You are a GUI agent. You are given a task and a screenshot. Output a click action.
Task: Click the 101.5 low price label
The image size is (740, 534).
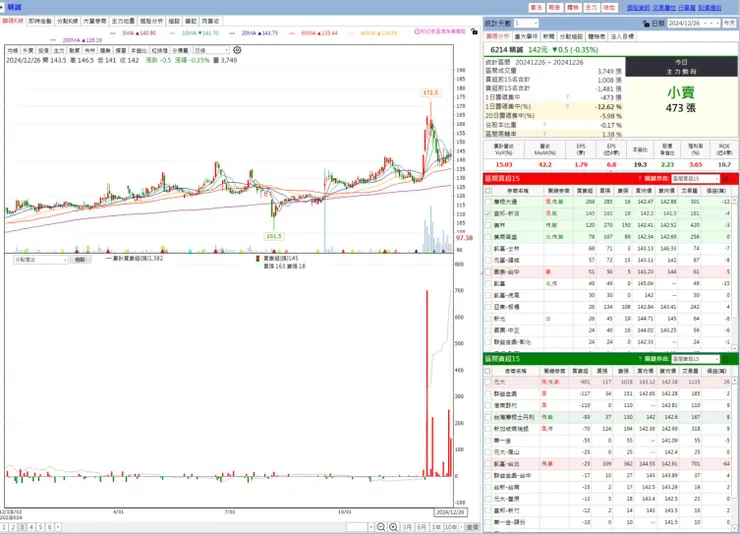[274, 236]
